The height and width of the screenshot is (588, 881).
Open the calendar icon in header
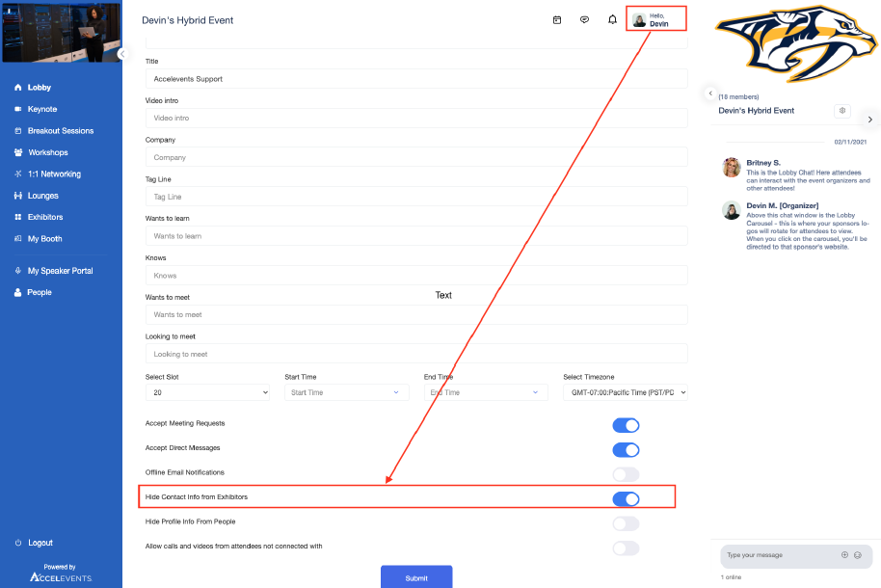pos(557,19)
